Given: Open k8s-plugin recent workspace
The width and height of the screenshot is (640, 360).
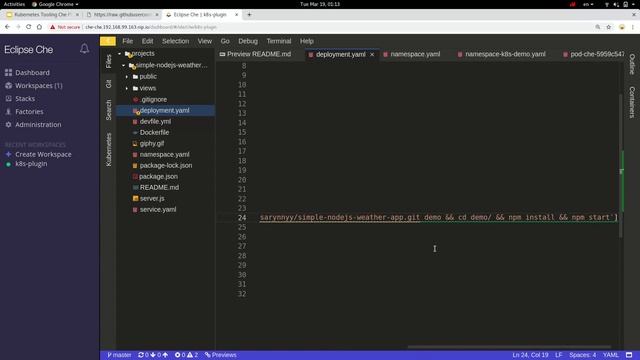Looking at the screenshot, I should [x=31, y=164].
